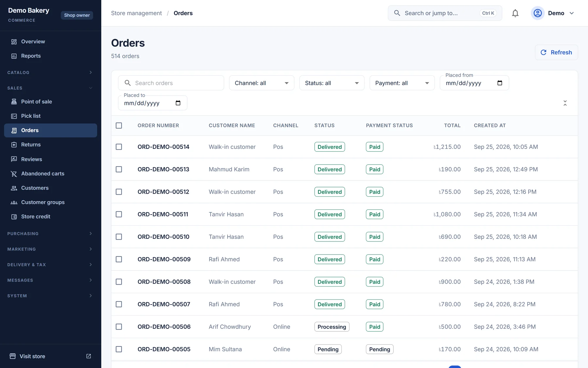This screenshot has width=588, height=368.
Task: Open the Status: all filter dropdown
Action: pos(332,83)
